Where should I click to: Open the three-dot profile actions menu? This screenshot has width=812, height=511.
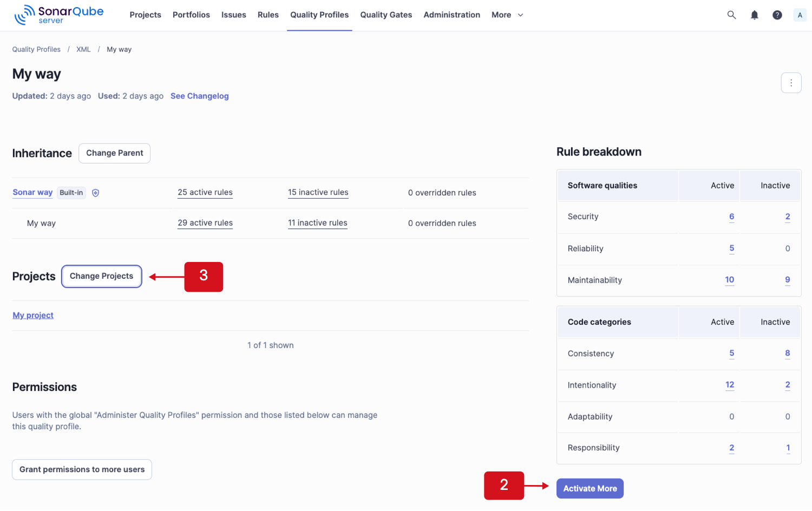click(x=791, y=82)
